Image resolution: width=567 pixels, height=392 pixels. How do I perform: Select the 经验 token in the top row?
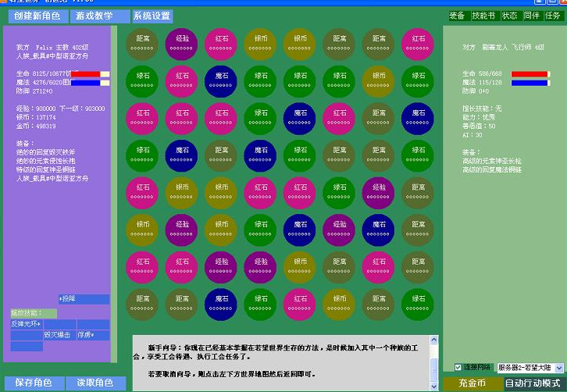(x=181, y=44)
